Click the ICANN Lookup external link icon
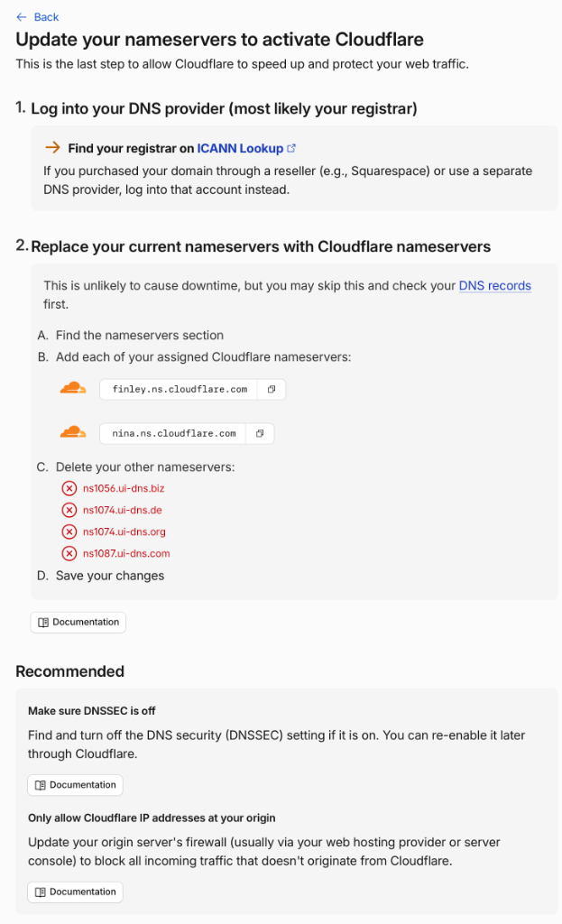The height and width of the screenshot is (924, 562). (291, 149)
